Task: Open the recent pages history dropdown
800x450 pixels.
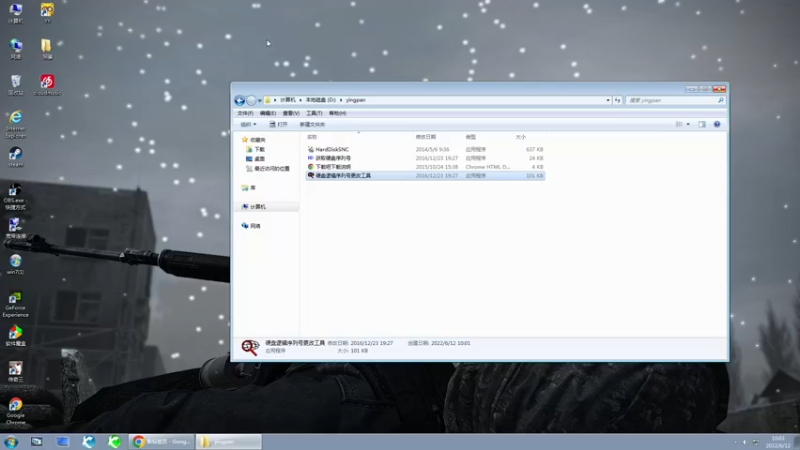Action: pyautogui.click(x=260, y=101)
